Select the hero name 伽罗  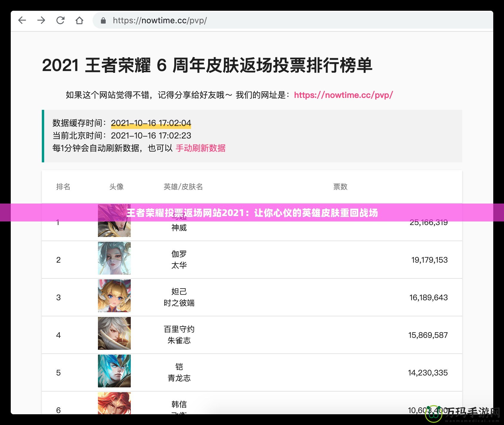point(179,254)
